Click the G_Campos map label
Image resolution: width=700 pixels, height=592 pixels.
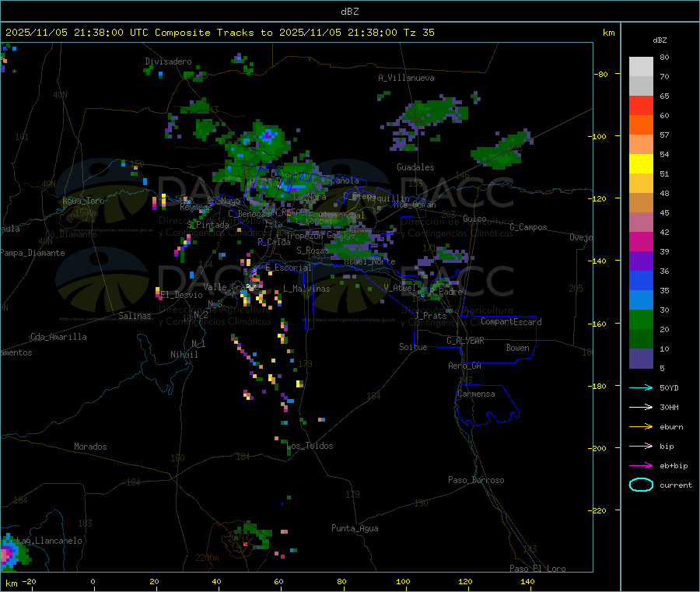529,227
